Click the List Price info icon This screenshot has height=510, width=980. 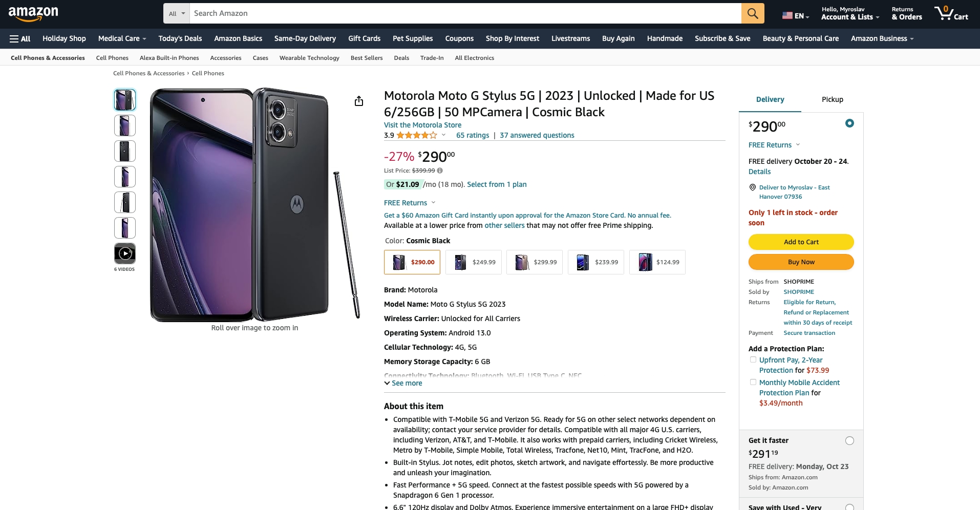440,171
